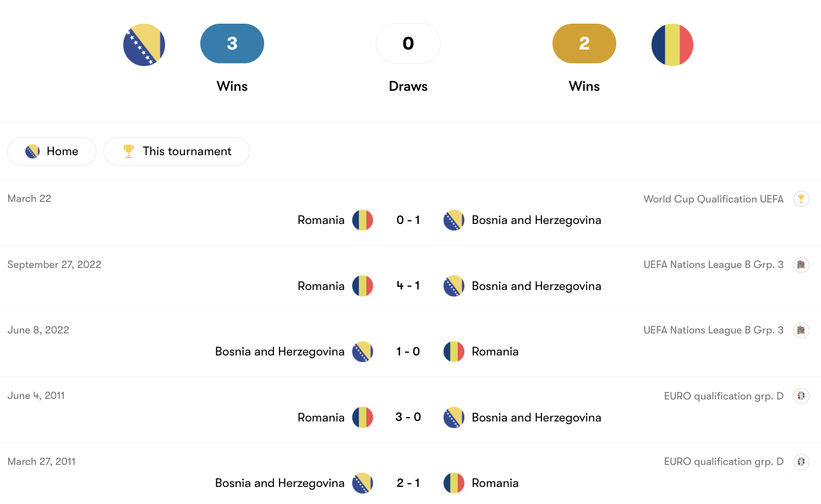Screen dimensions: 821x504
Task: Click the EURO icon beside the March 27, 2011 match
Action: [802, 461]
